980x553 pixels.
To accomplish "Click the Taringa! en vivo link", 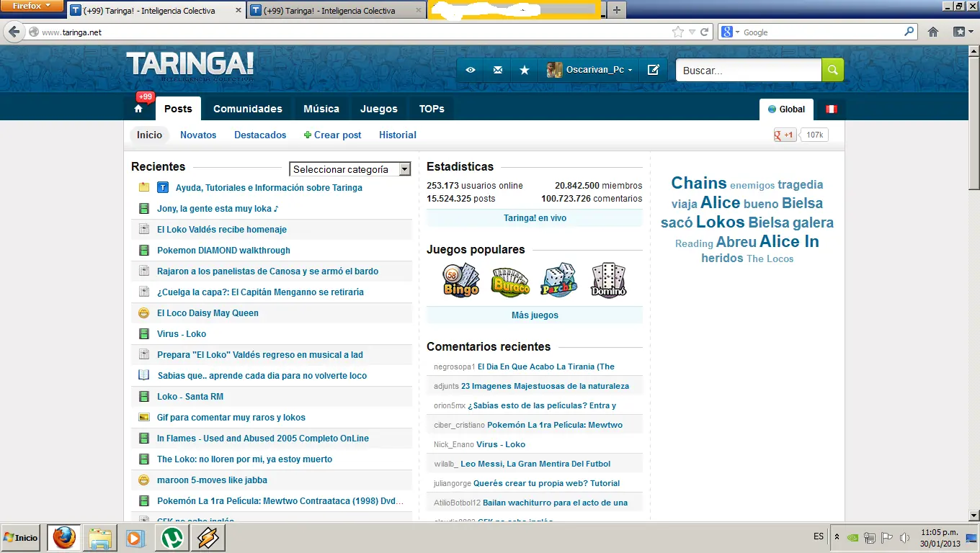I will pos(535,218).
